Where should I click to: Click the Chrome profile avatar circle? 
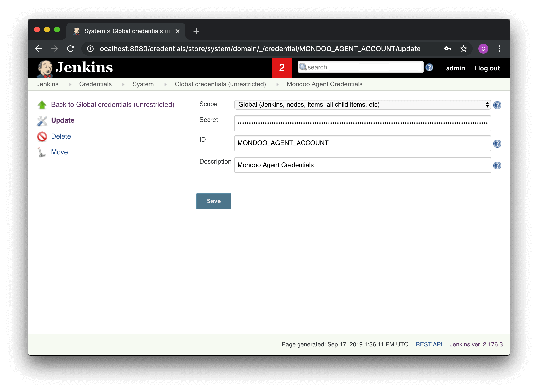pyautogui.click(x=483, y=49)
